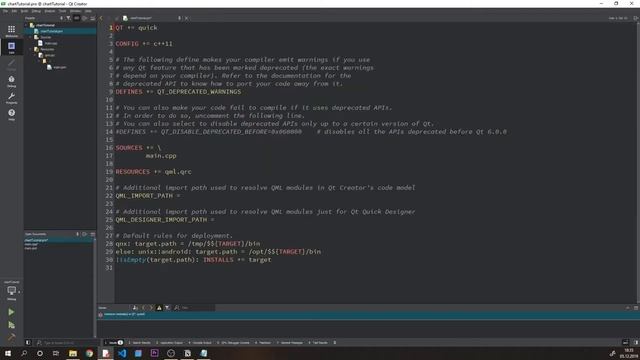Switch to Compile Output tab
640x360 pixels.
[200, 342]
